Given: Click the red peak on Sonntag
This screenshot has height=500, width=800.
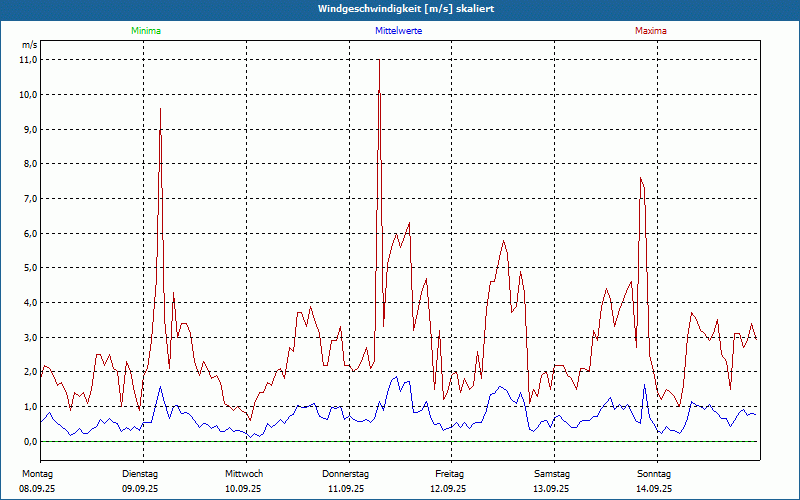Looking at the screenshot, I should [640, 179].
